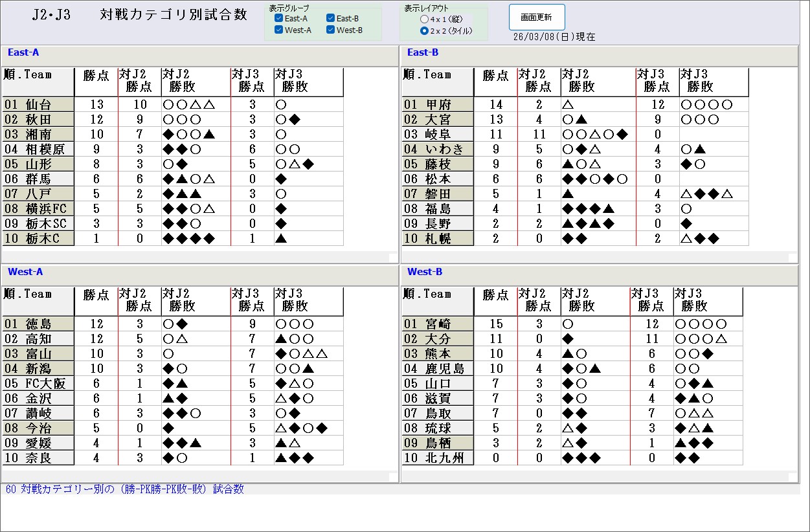Click 対J3 勝敗 header in East-B table
810x532 pixels.
(x=699, y=81)
